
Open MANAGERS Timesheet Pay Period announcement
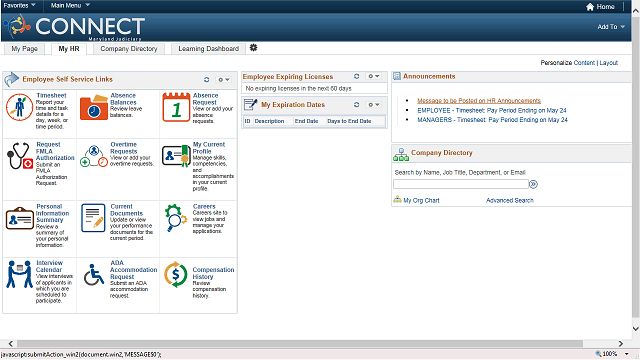[492, 120]
